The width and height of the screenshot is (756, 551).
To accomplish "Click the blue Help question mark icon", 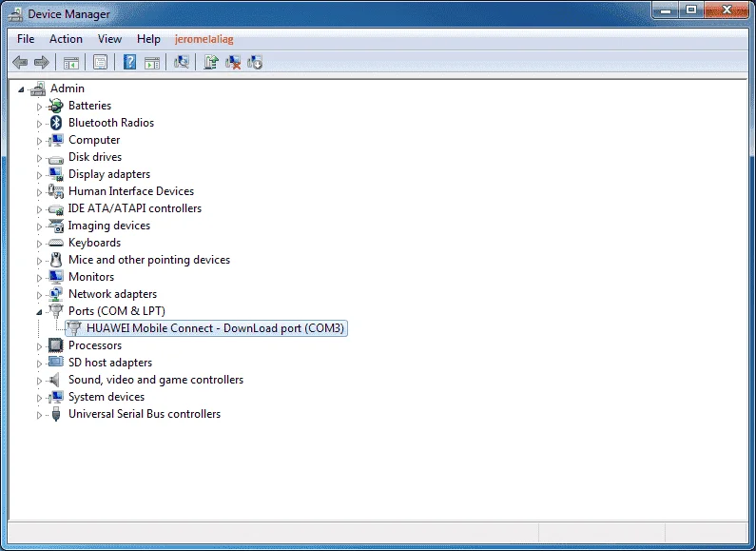I will pos(129,62).
